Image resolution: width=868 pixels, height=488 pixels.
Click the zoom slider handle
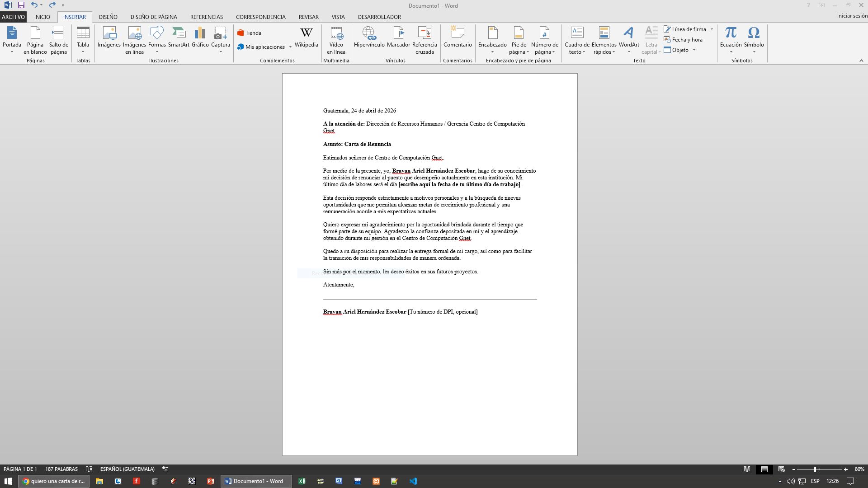click(x=815, y=469)
